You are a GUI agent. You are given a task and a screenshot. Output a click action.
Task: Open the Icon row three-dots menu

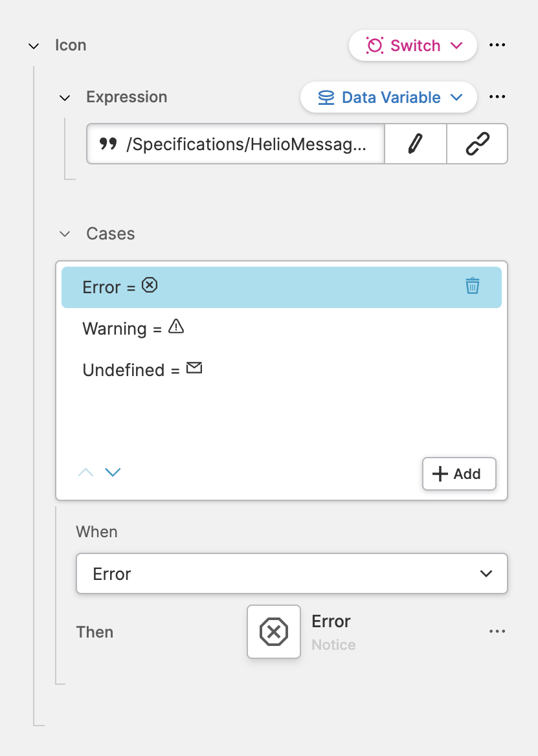(x=497, y=45)
